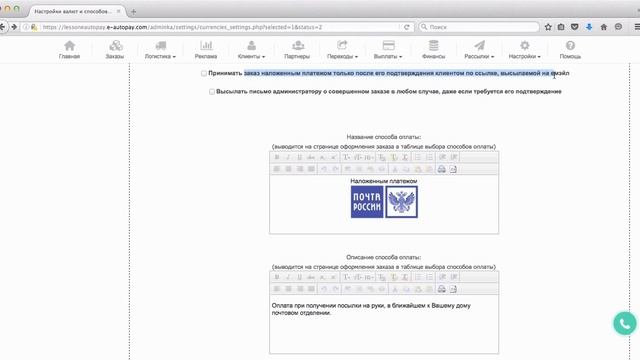Open a new browser tab with plus
The image size is (640, 360).
133,12
